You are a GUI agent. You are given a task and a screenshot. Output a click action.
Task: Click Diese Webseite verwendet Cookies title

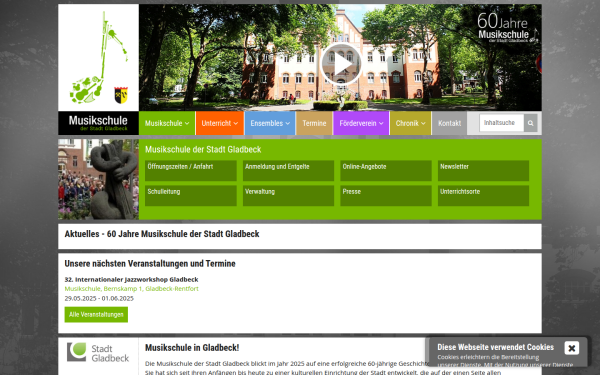click(496, 347)
